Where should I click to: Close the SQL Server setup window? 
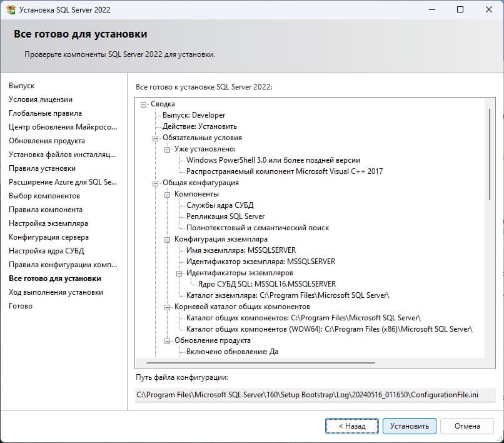[489, 9]
